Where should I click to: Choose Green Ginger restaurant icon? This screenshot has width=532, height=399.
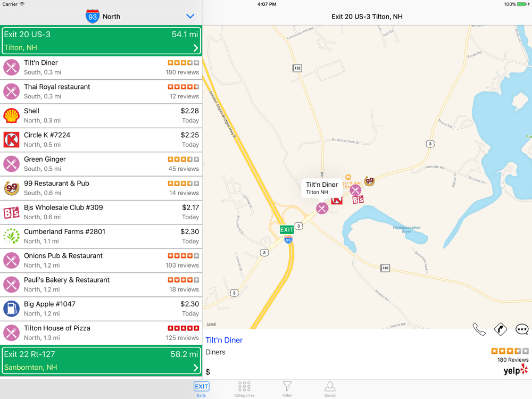(x=12, y=164)
